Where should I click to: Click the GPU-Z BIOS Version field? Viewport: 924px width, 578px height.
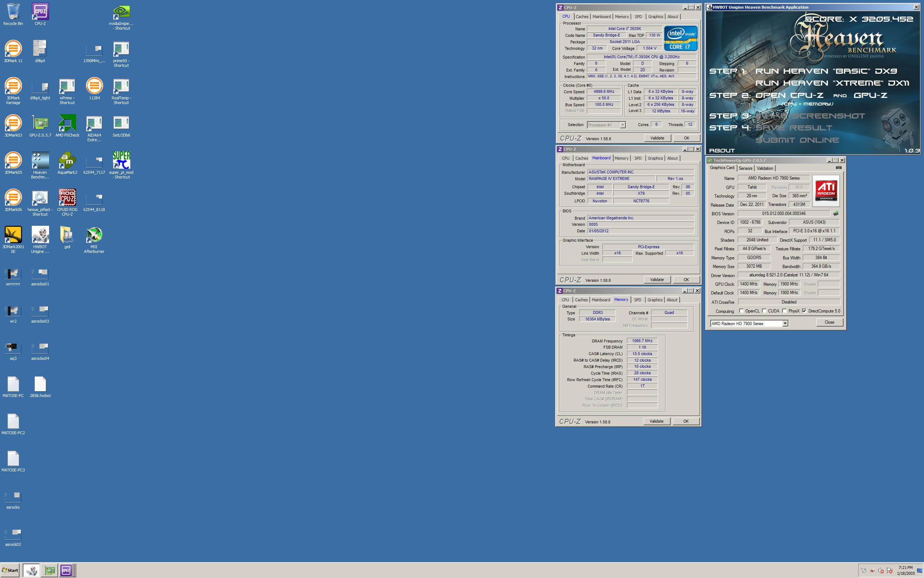[x=784, y=213]
